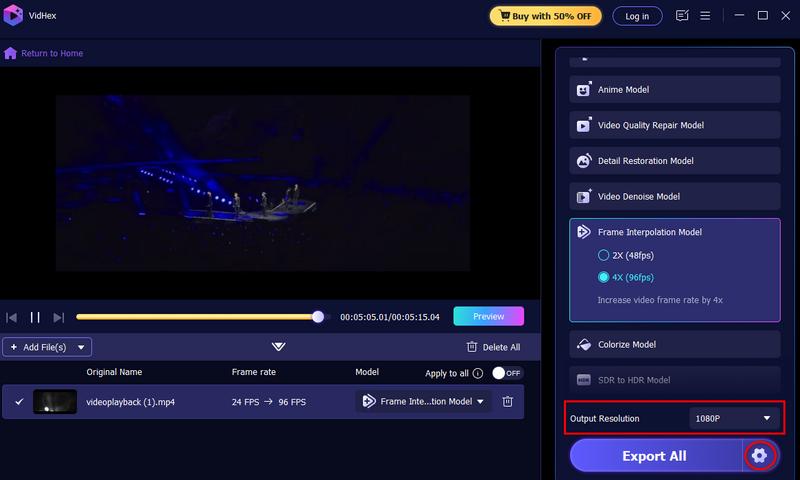
Task: Toggle the Apply to all switch
Action: (x=507, y=373)
